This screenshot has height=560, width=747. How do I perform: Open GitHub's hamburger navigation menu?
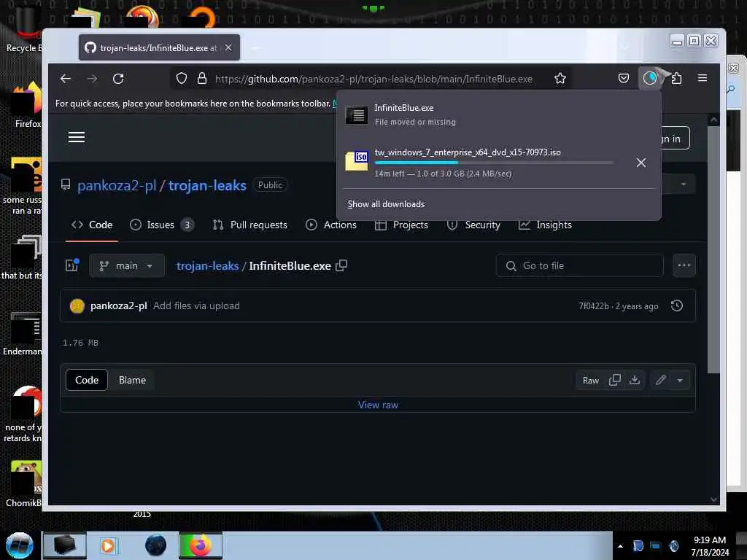coord(77,138)
